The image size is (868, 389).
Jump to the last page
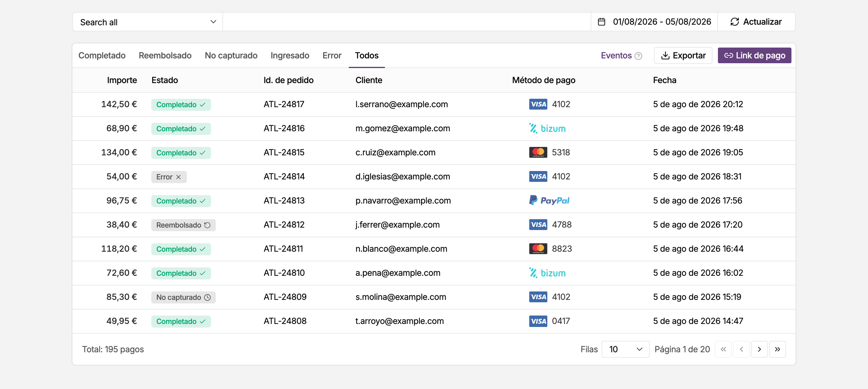tap(777, 349)
